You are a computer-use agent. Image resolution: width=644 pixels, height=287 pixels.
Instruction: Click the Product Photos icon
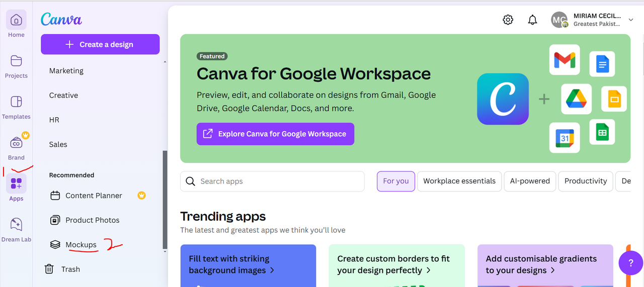click(55, 220)
